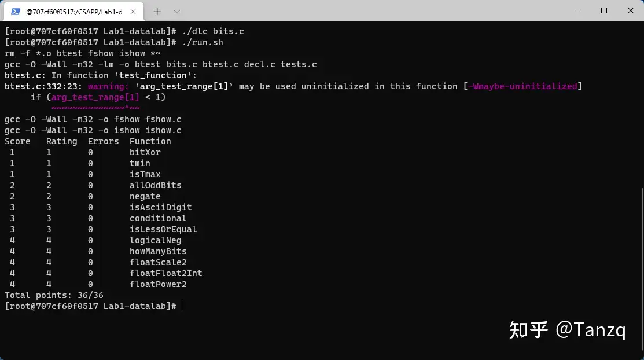644x360 pixels.
Task: Click the ./run.sh command text
Action: [x=203, y=42]
